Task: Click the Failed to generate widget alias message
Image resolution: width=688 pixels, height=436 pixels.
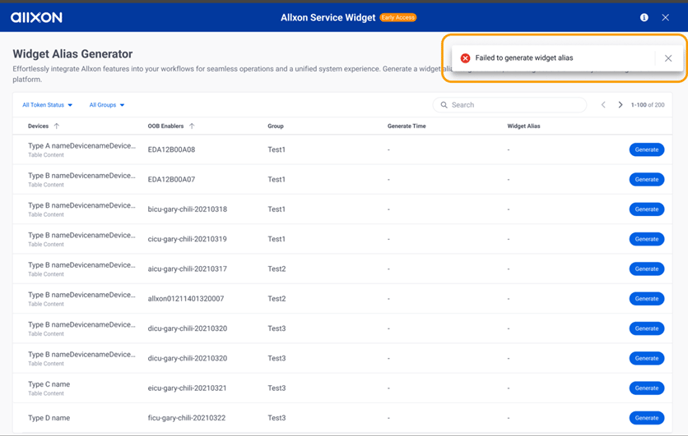Action: 524,58
